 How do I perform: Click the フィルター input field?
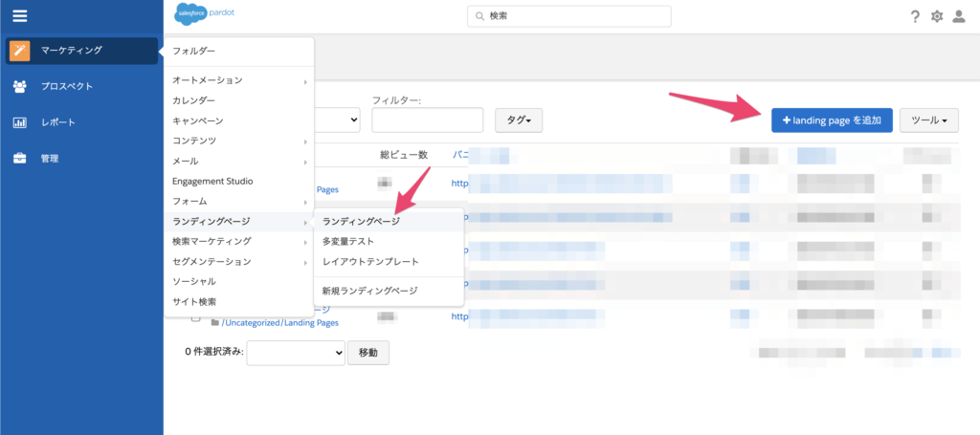click(428, 120)
